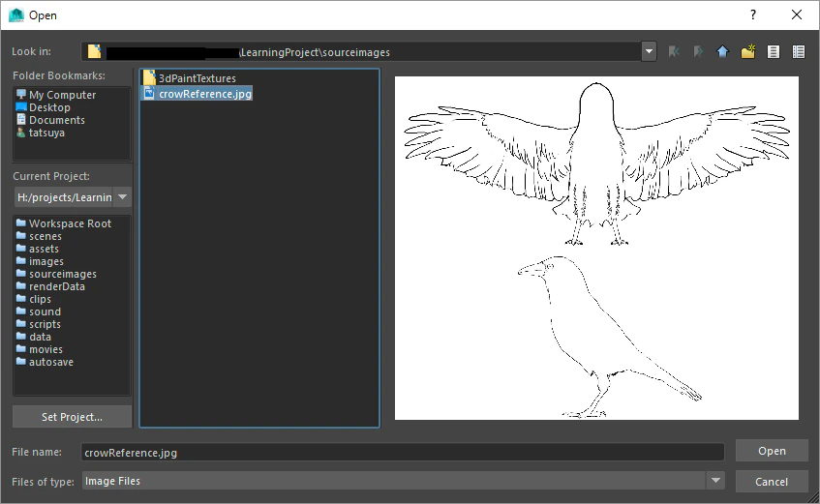Select My Computer bookmark text
Image resolution: width=820 pixels, height=504 pixels.
click(x=62, y=95)
